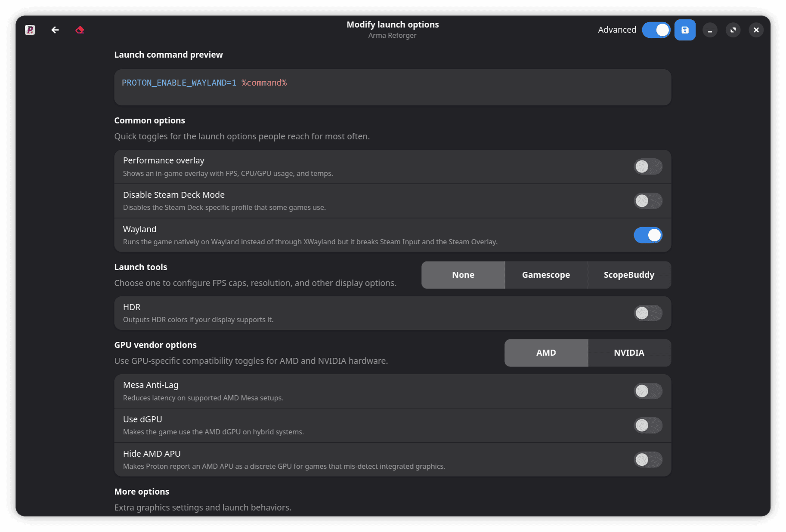Click the %command% placeholder text
Screen dimensions: 786x532
pyautogui.click(x=264, y=83)
